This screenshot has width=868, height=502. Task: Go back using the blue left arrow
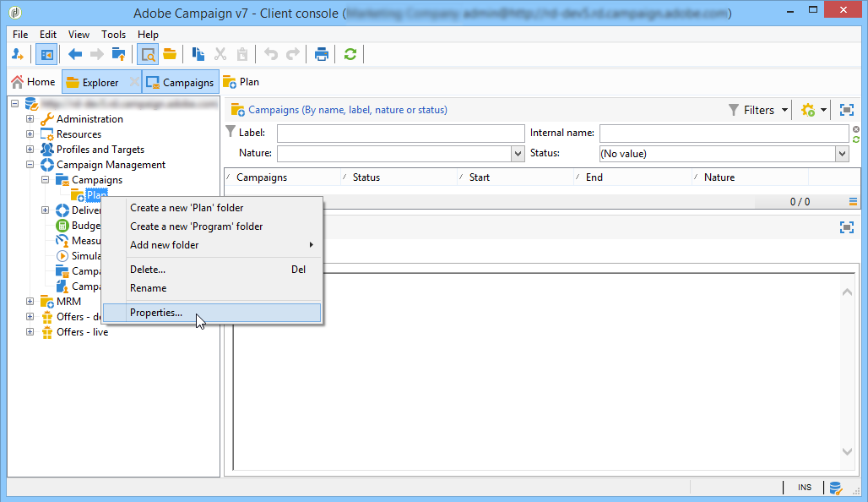click(75, 54)
